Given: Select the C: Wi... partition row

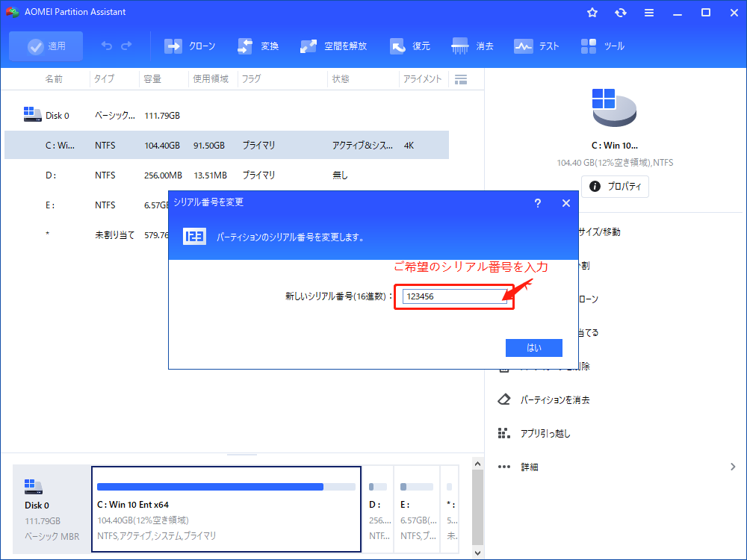Looking at the screenshot, I should tap(227, 145).
